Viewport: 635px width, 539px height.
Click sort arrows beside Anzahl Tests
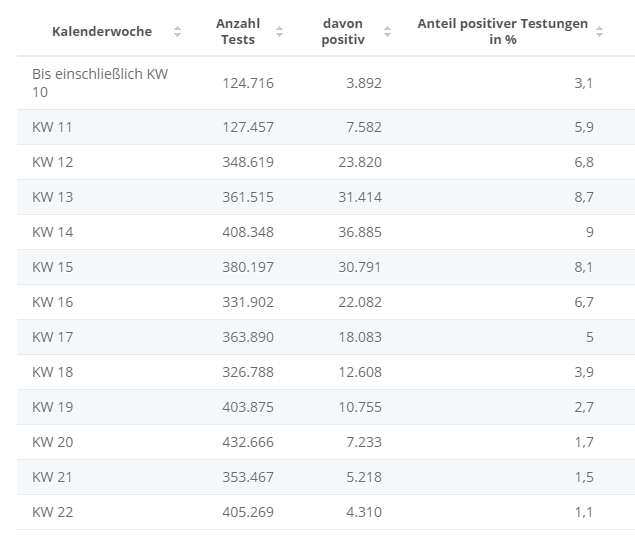(279, 31)
